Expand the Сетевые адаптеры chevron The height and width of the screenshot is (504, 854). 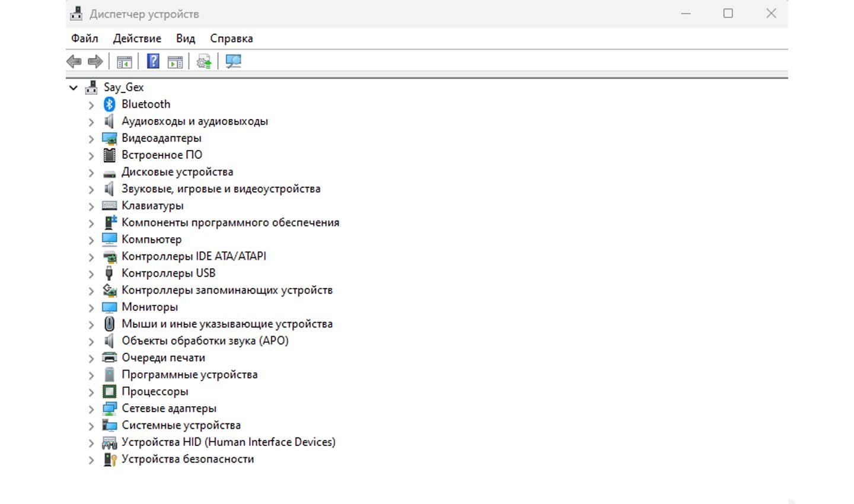(91, 409)
